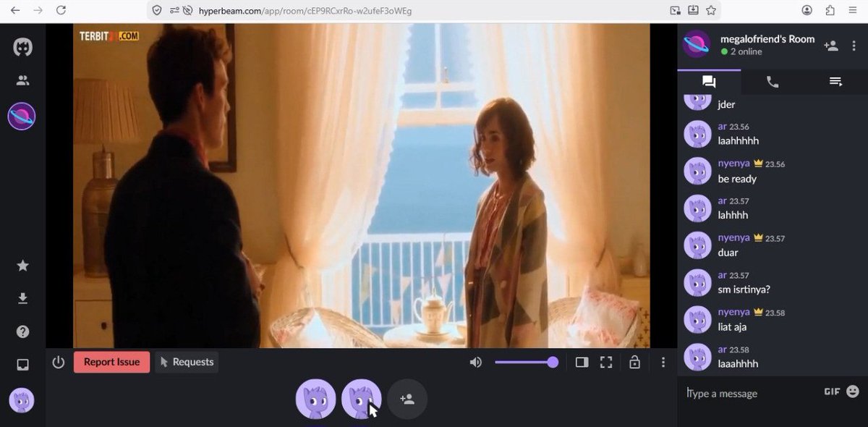Click the megalofriend's Room title

click(x=767, y=39)
